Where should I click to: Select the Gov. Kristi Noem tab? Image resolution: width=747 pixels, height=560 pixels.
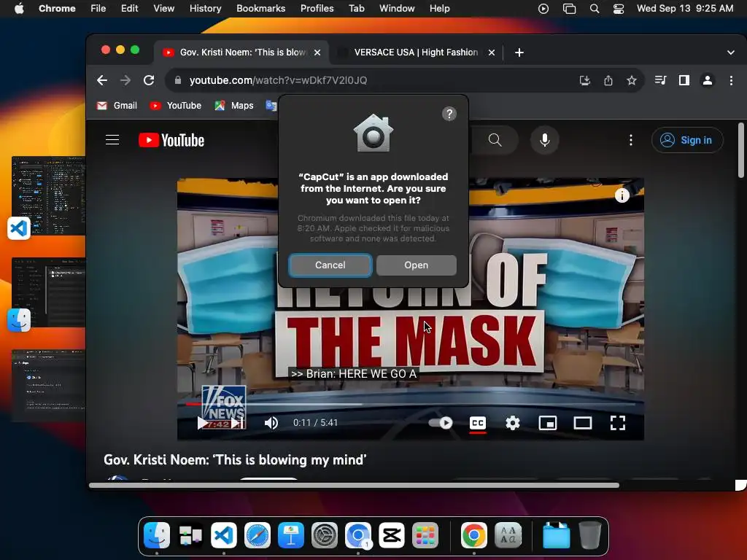(241, 52)
